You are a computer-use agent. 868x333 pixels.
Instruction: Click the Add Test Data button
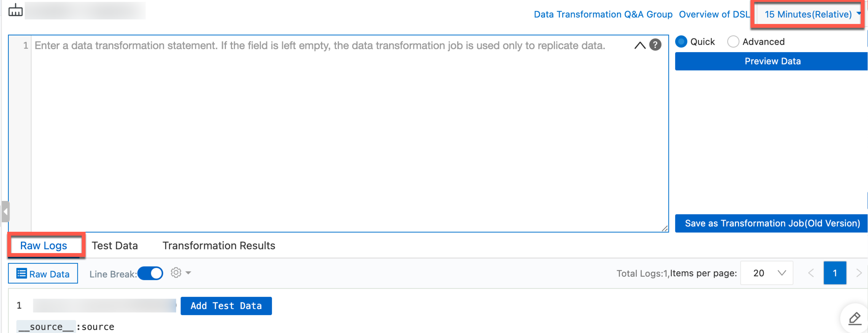click(x=226, y=306)
